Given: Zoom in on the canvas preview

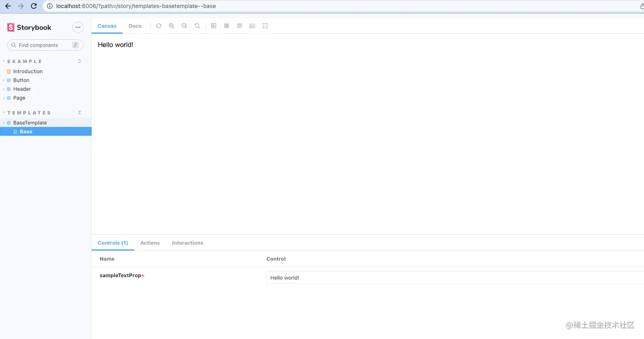Looking at the screenshot, I should click(172, 26).
